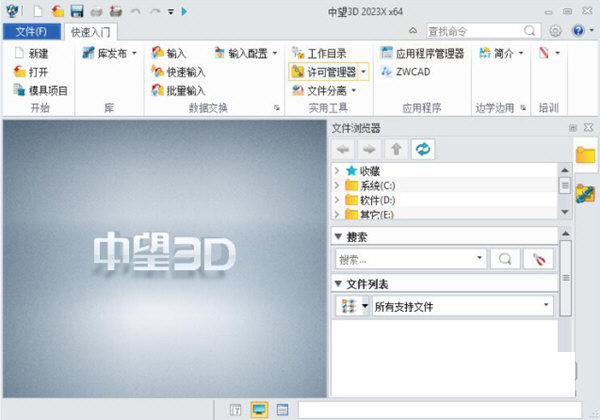Screen dimensions: 600x420
Task: Click the New file icon in quick access toolbar
Action: (x=38, y=11)
